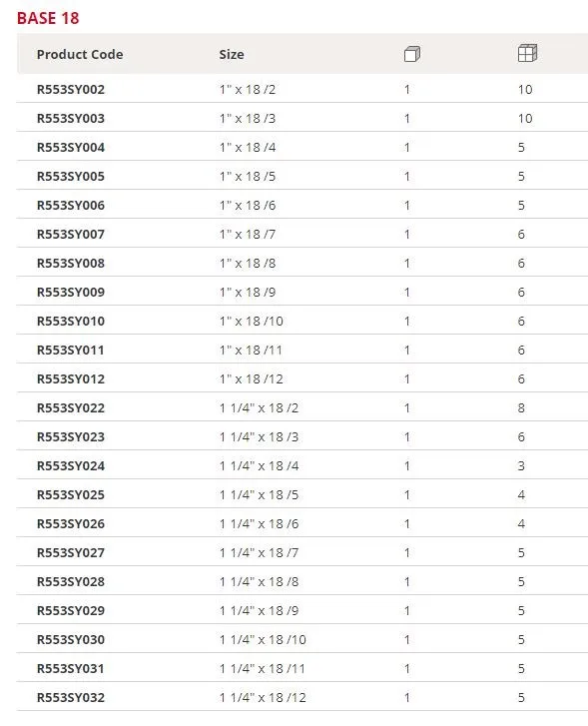Click size 1" x 18 /3 cell
Image resolution: width=588 pixels, height=726 pixels.
(x=248, y=119)
